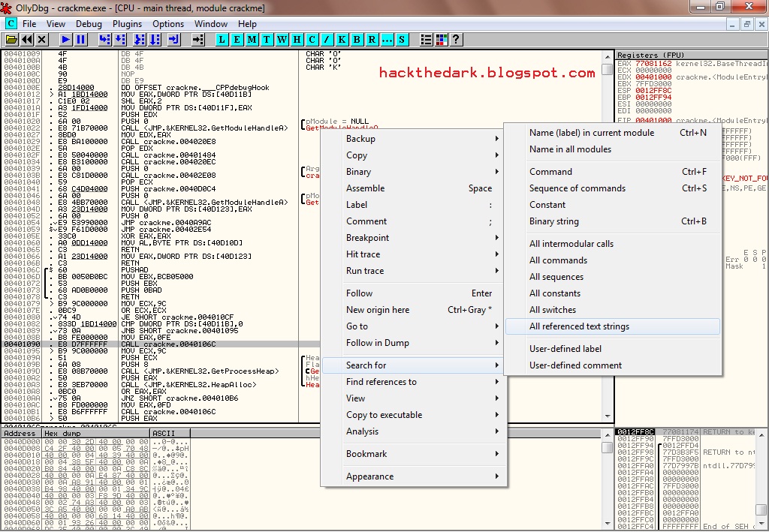Expand the Binary submenu

[x=414, y=172]
